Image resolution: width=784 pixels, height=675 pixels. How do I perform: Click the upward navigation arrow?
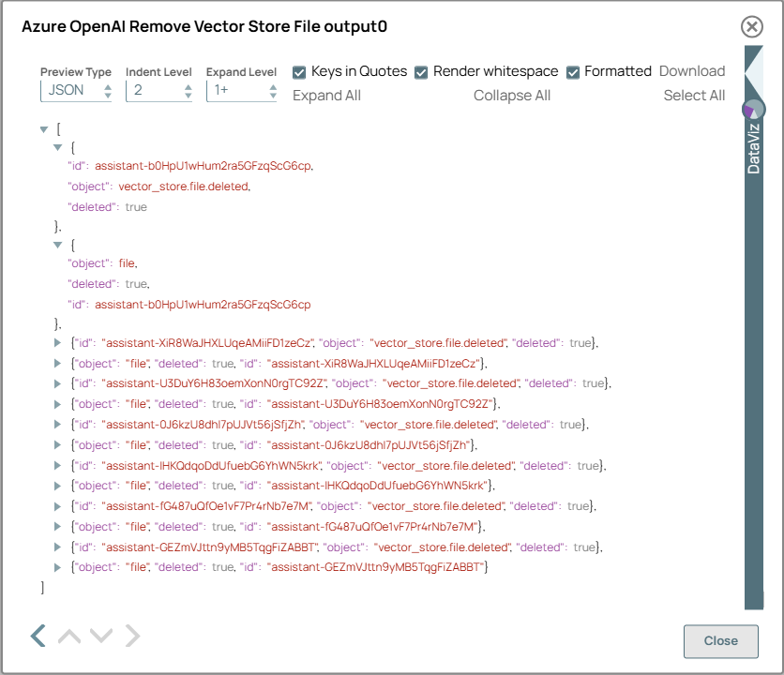68,636
